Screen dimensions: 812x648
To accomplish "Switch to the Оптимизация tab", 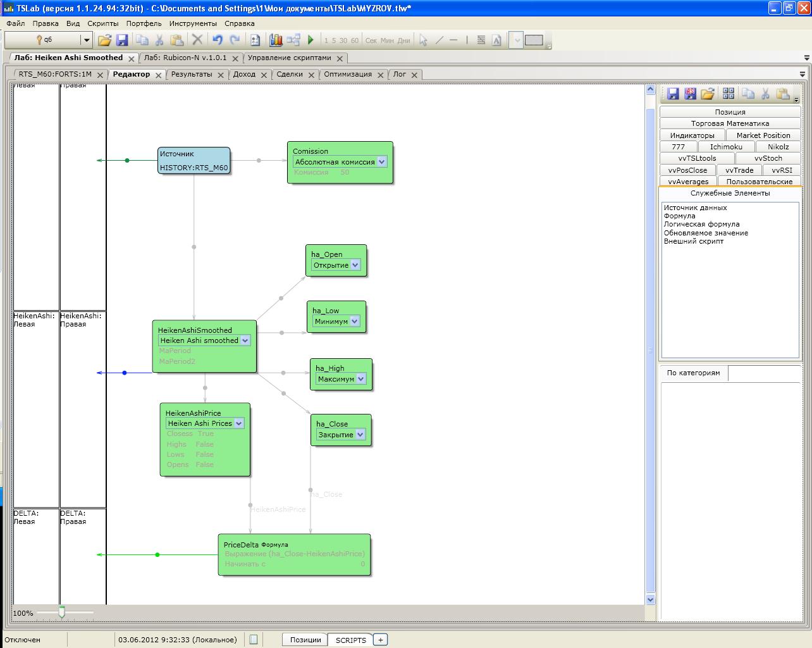I will (x=347, y=74).
